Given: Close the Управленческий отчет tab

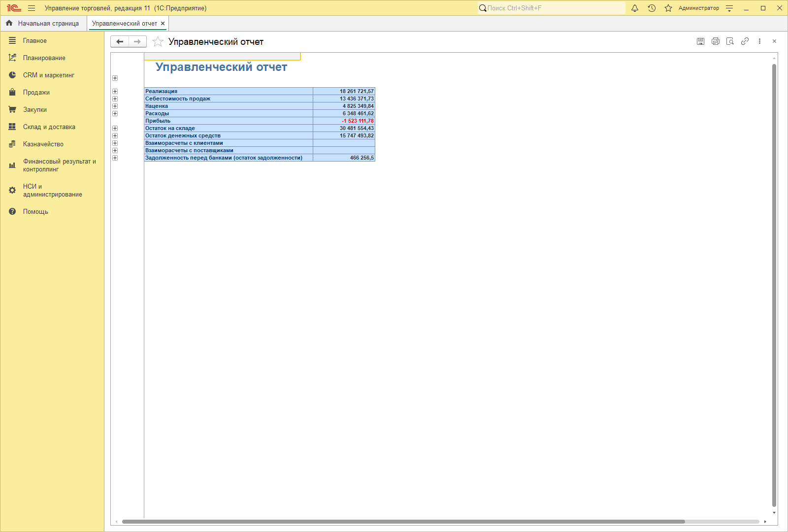Looking at the screenshot, I should click(x=163, y=23).
